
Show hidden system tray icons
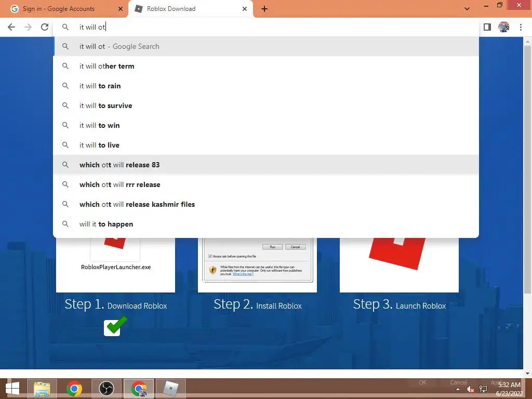[458, 389]
